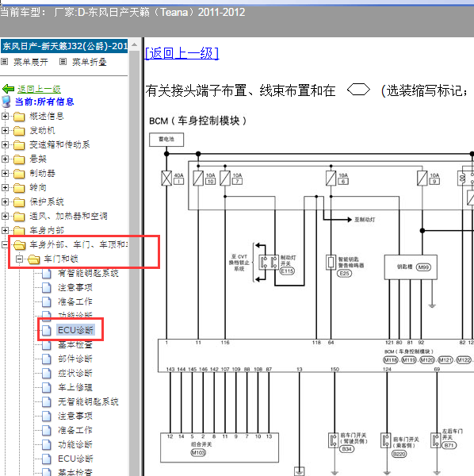Click the 组合开关 M103 box in diagram
The height and width of the screenshot is (476, 474).
(x=220, y=447)
